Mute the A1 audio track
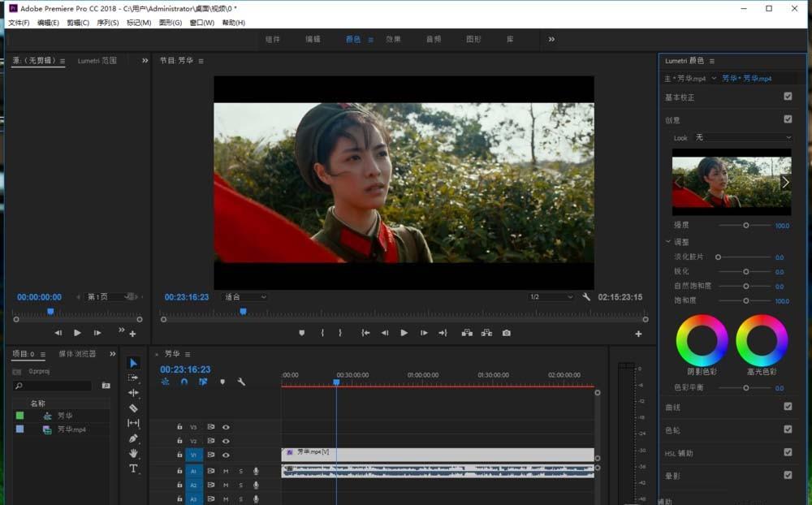Image resolution: width=812 pixels, height=505 pixels. click(225, 470)
